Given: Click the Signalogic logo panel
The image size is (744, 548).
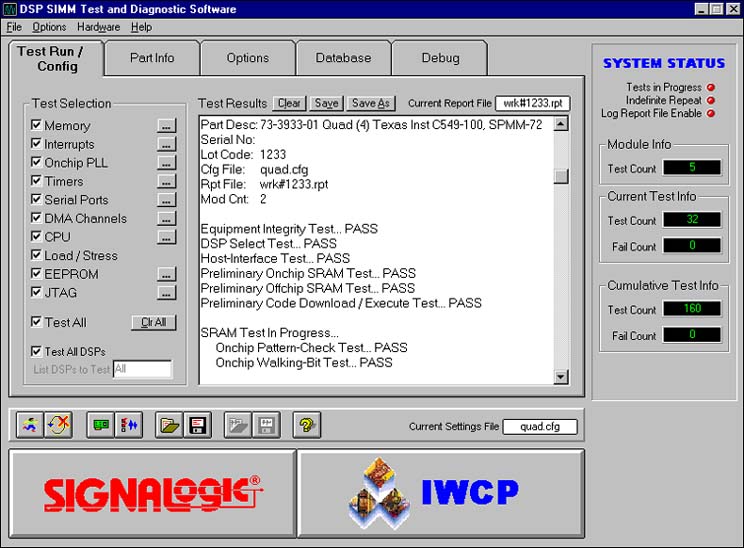Looking at the screenshot, I should pos(153,493).
